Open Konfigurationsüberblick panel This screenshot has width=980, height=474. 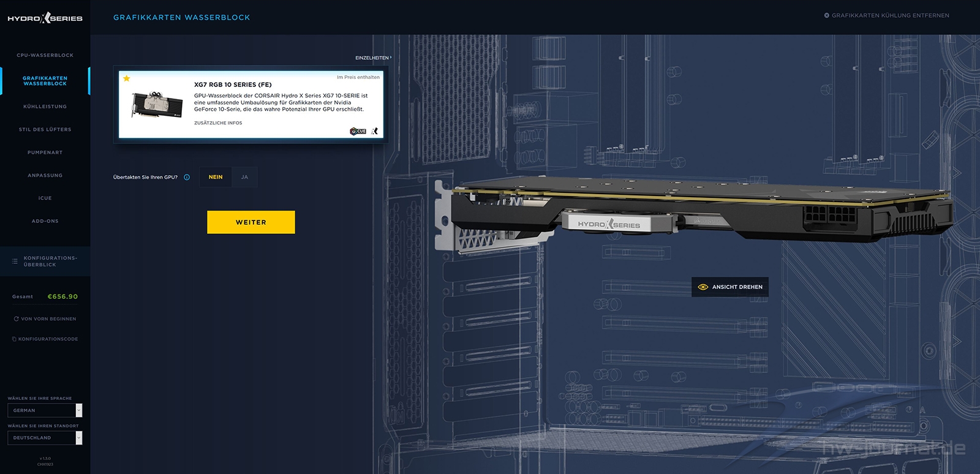coord(45,261)
